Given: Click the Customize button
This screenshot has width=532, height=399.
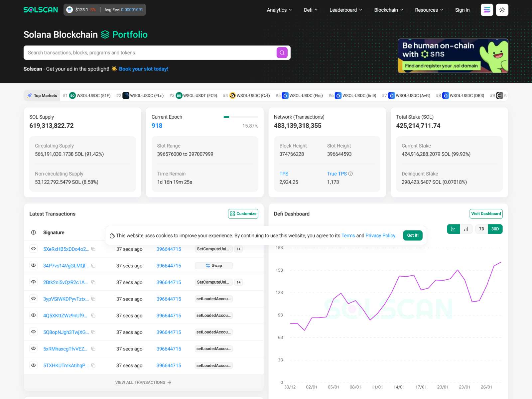Looking at the screenshot, I should [243, 214].
